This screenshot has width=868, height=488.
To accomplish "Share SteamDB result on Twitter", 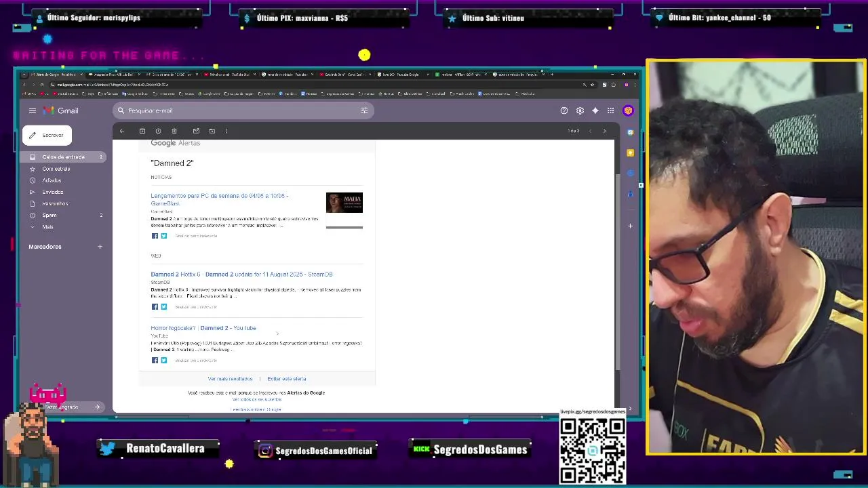I will (x=163, y=307).
